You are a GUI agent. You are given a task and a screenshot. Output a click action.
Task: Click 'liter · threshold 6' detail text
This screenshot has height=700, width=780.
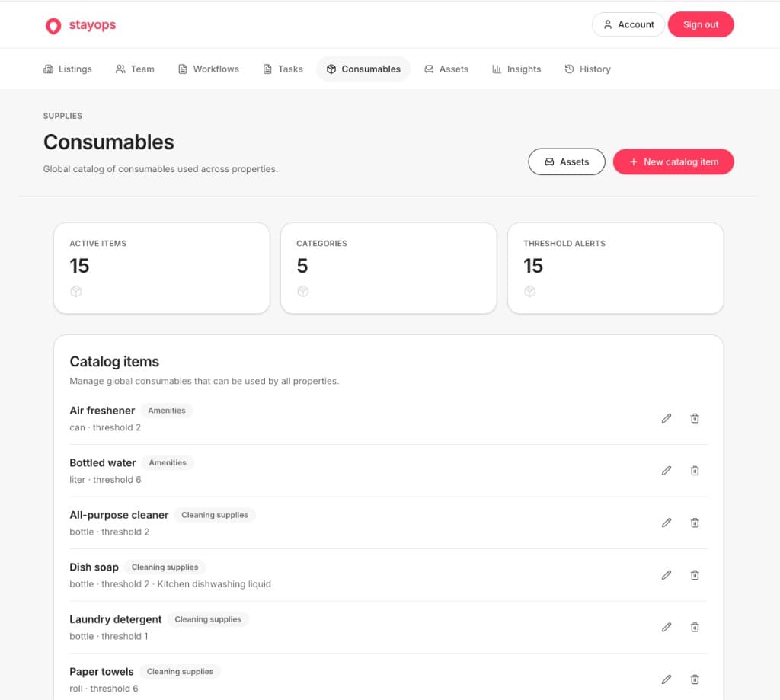point(105,480)
